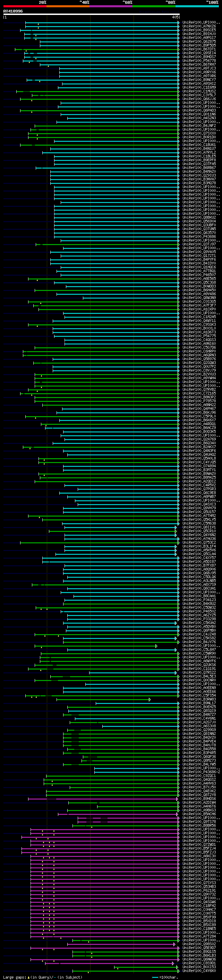Select hit label UniRef100_A9PGI7
The width and height of the screenshot is (222, 980).
[199, 38]
